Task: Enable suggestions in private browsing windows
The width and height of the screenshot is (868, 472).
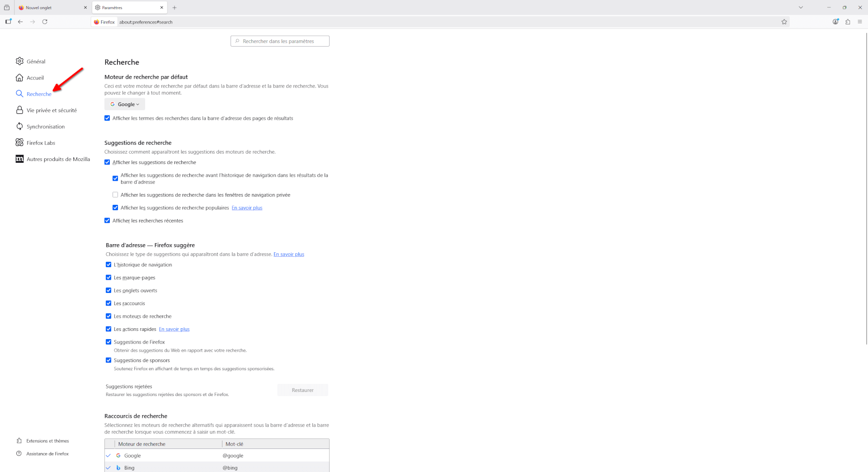Action: 115,195
